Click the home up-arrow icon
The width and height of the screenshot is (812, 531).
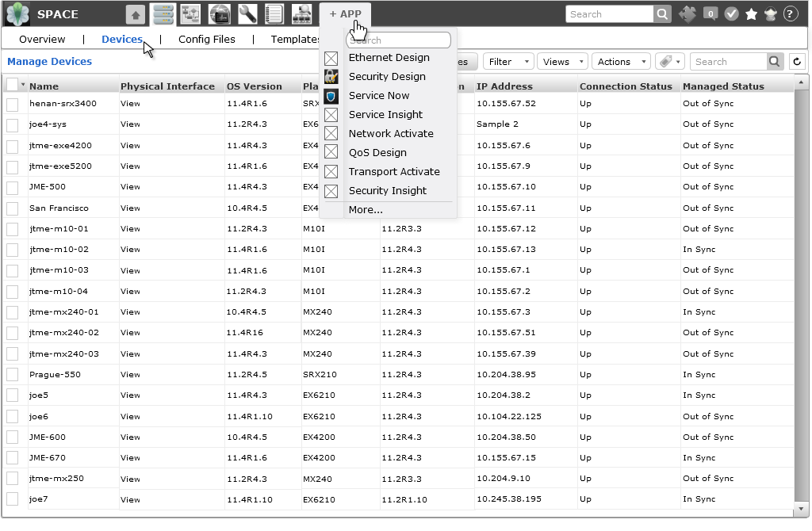click(136, 14)
